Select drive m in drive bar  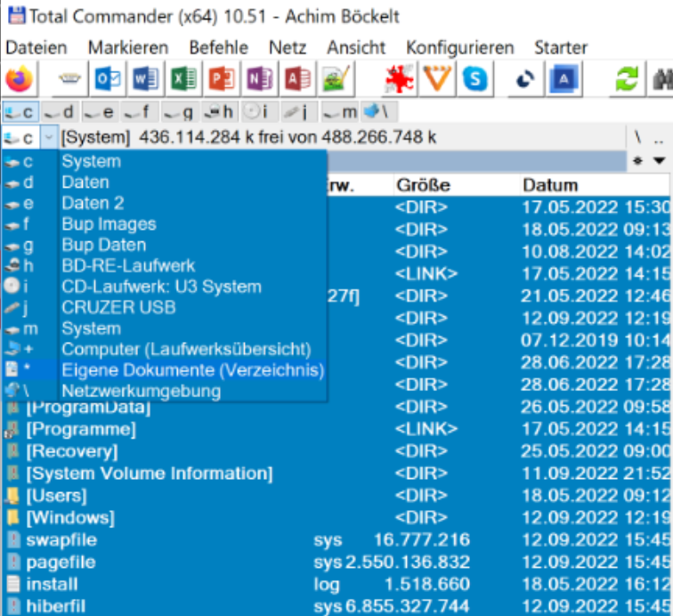pos(339,112)
